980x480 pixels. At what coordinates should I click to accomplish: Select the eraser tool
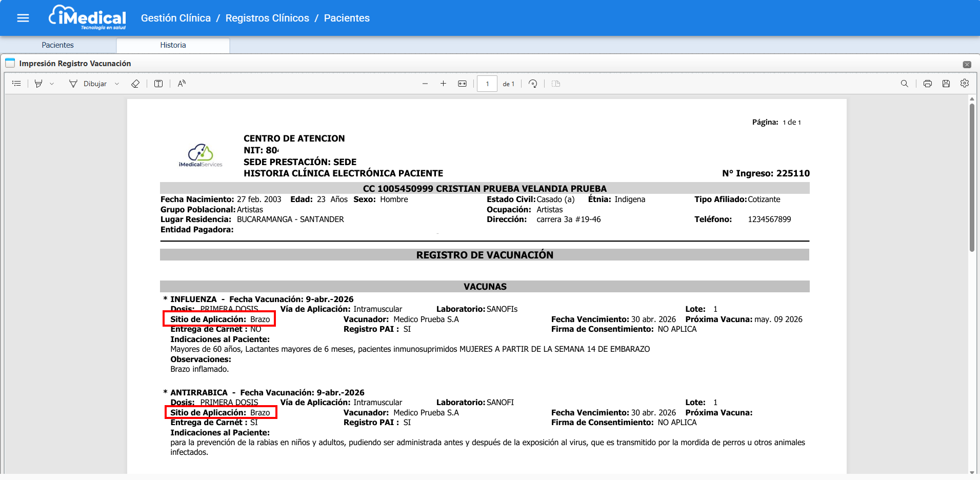(135, 84)
